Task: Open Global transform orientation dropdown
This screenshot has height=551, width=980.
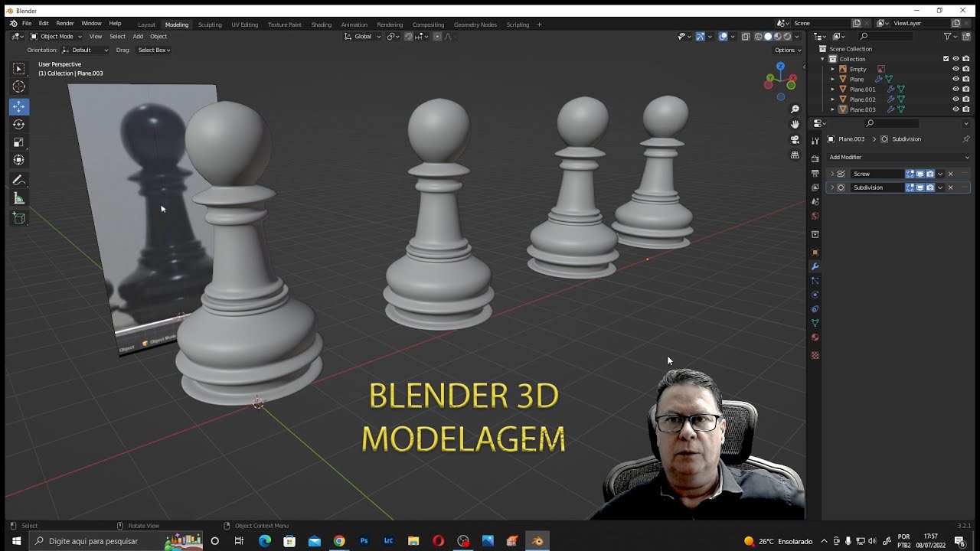Action: pyautogui.click(x=362, y=37)
